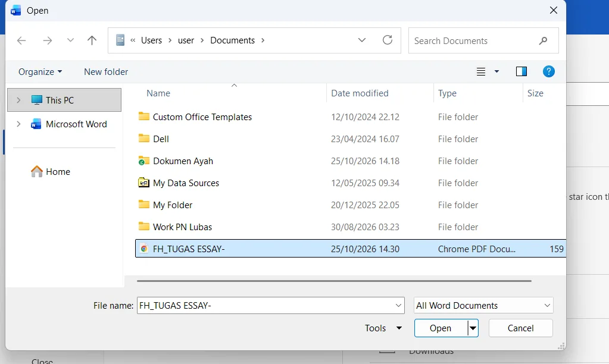Screen dimensions: 609x364
Task: Click the Chrome PDF Docu... type cell
Action: 477,249
